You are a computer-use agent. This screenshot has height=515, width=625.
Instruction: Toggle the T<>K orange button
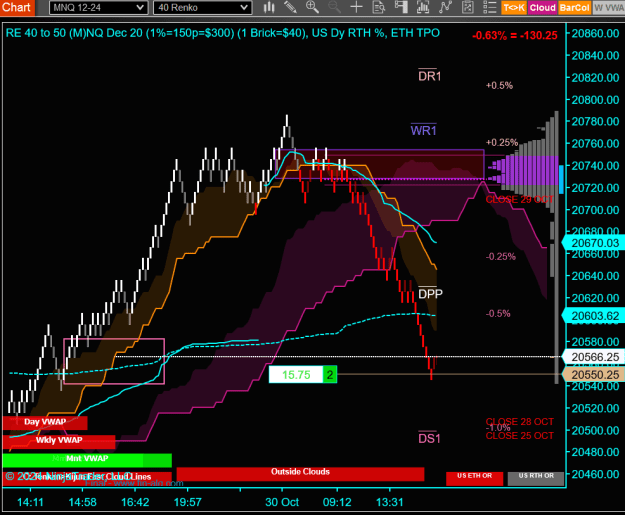(x=514, y=8)
